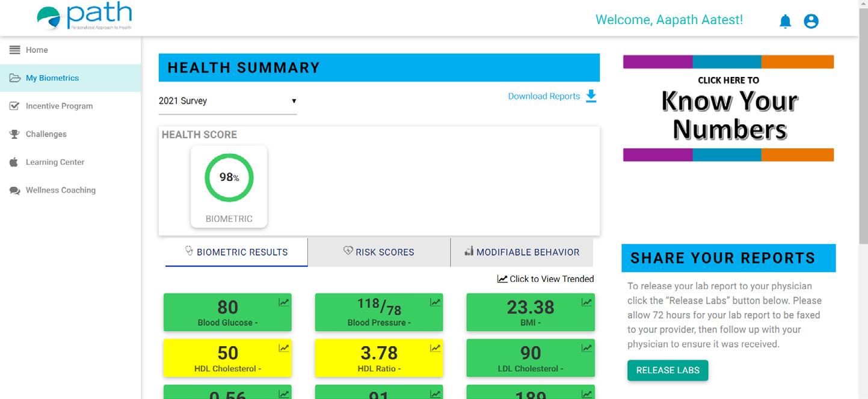Switch to Modifiable Behavior tab
The width and height of the screenshot is (868, 399).
pyautogui.click(x=522, y=252)
